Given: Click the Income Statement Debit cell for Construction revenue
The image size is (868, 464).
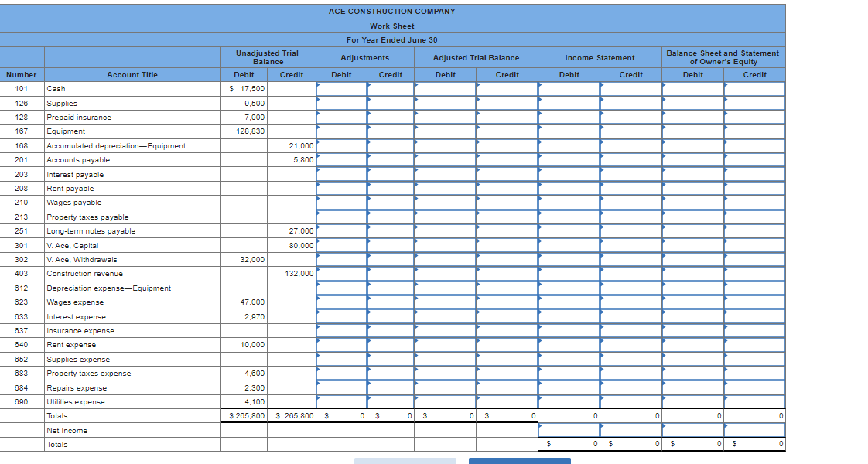Looking at the screenshot, I should click(x=569, y=274).
